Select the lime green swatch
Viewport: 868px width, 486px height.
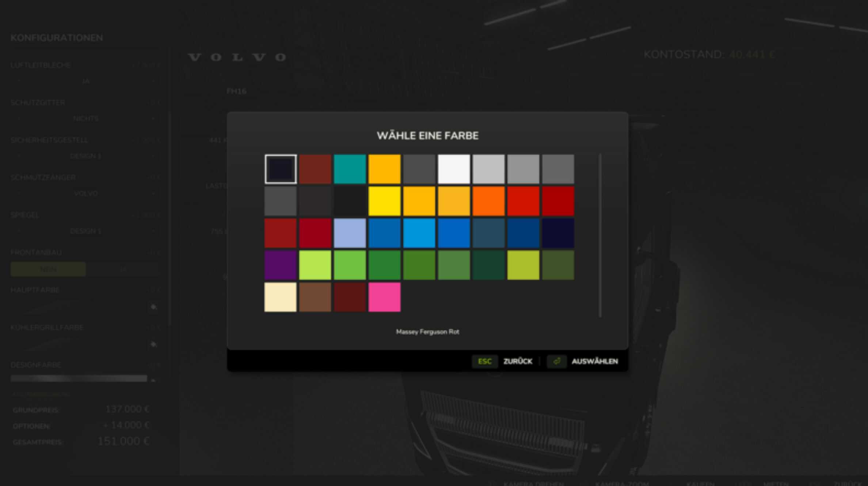point(315,265)
